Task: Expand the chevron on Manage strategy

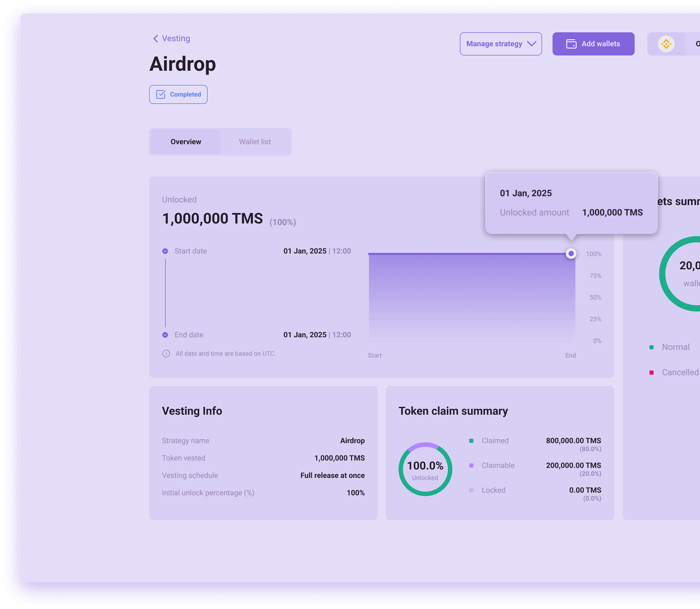Action: 531,44
